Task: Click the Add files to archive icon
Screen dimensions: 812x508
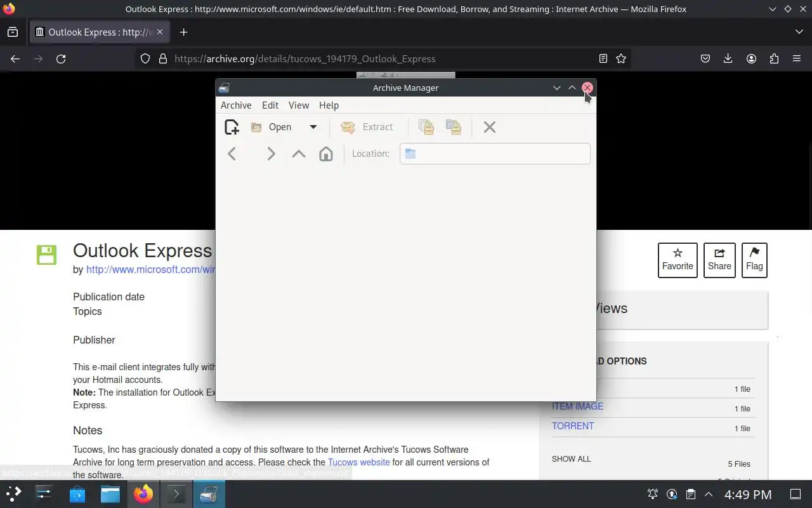Action: click(426, 127)
